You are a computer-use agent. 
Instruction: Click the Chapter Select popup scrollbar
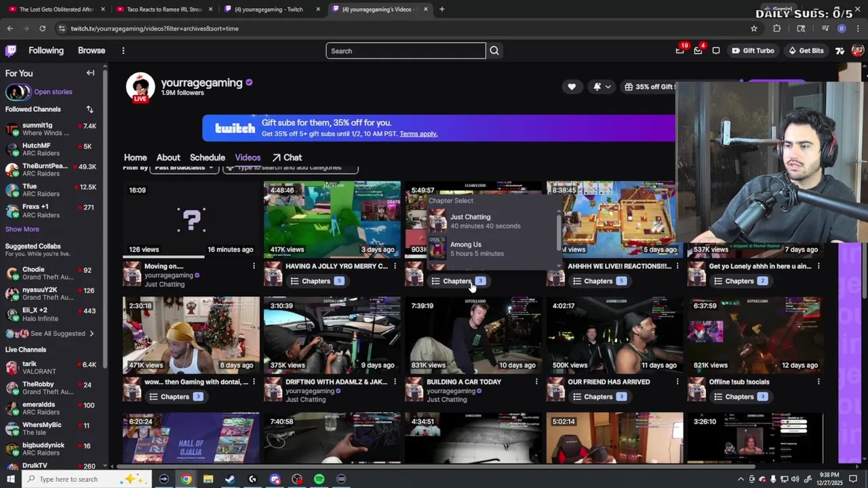pos(559,232)
